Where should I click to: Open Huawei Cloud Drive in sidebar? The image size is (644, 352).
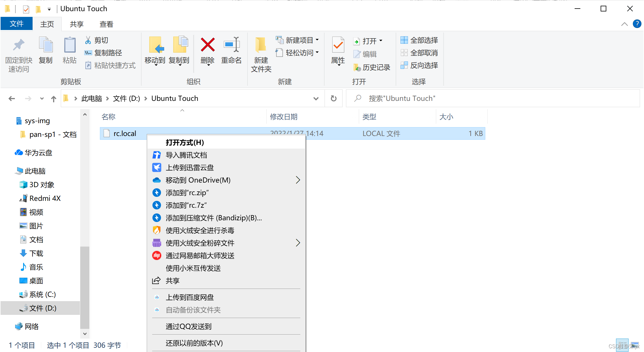point(33,153)
